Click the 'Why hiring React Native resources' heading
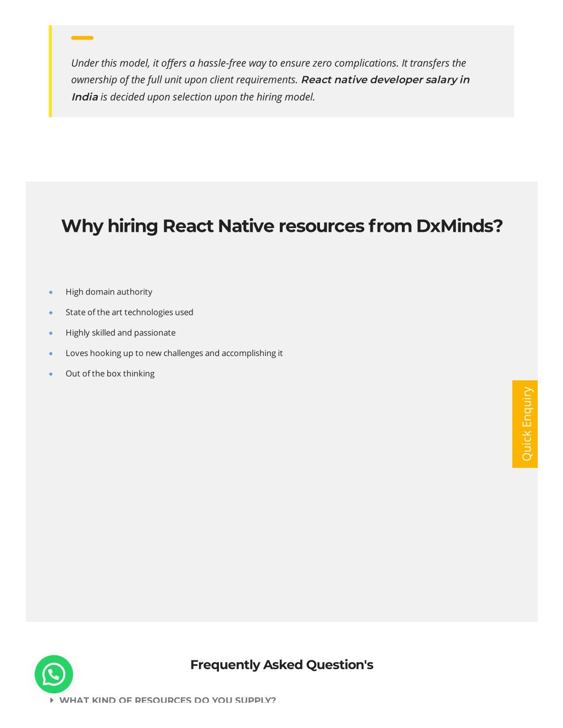 click(x=281, y=226)
